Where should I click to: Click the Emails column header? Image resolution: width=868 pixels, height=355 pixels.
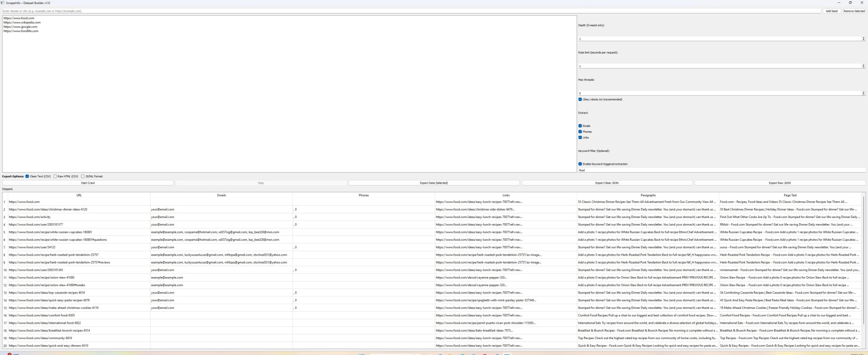pyautogui.click(x=221, y=195)
